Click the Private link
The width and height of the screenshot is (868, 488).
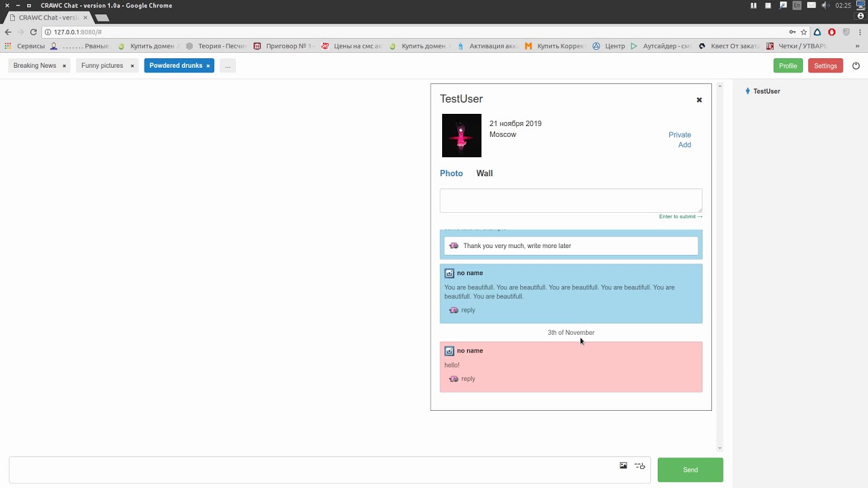pyautogui.click(x=679, y=135)
